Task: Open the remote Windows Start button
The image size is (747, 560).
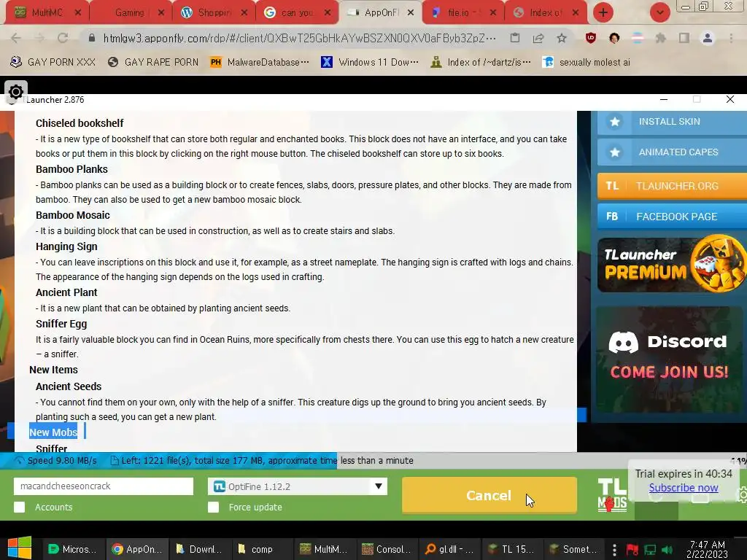Action: coord(20,548)
